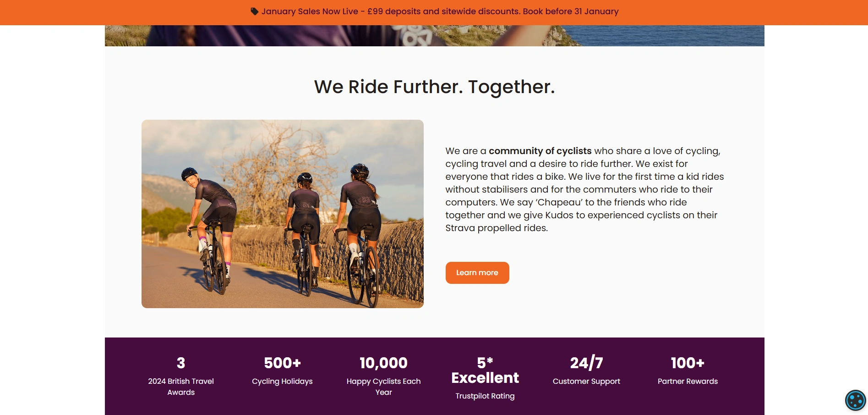Select the Customer Support label
Screen dimensions: 868x415
point(586,381)
